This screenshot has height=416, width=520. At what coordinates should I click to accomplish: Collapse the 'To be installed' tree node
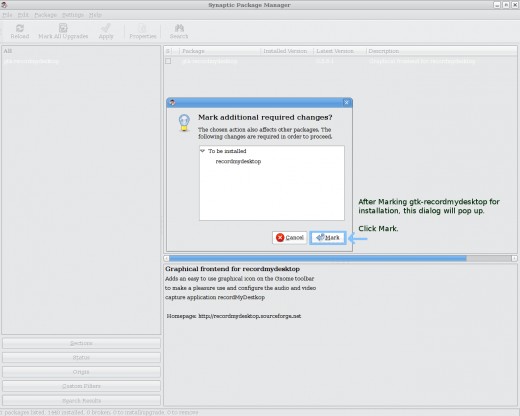tap(202, 151)
